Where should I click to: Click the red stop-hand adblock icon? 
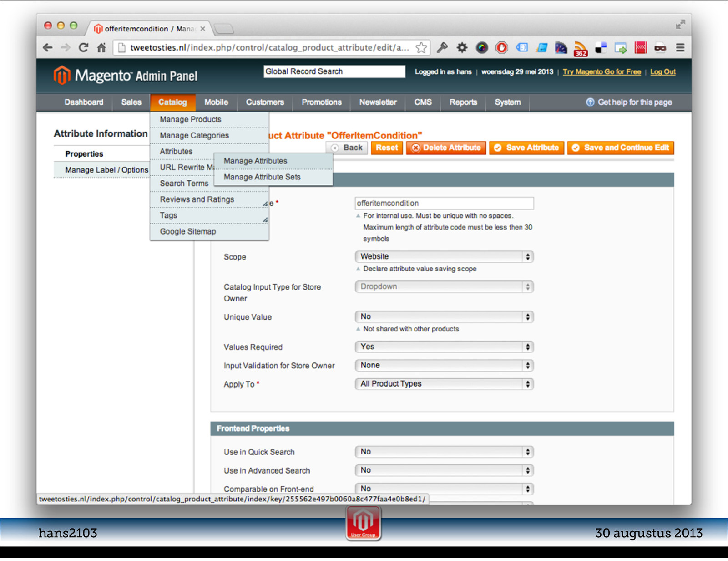point(502,47)
